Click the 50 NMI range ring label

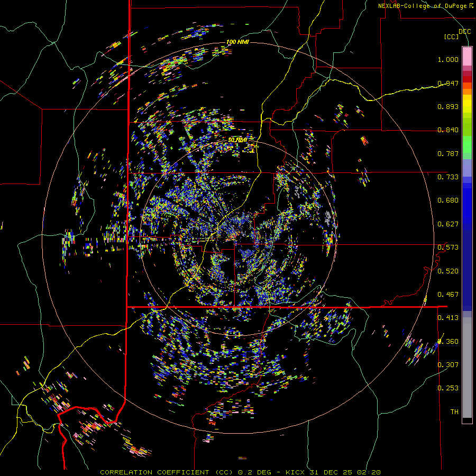[237, 140]
